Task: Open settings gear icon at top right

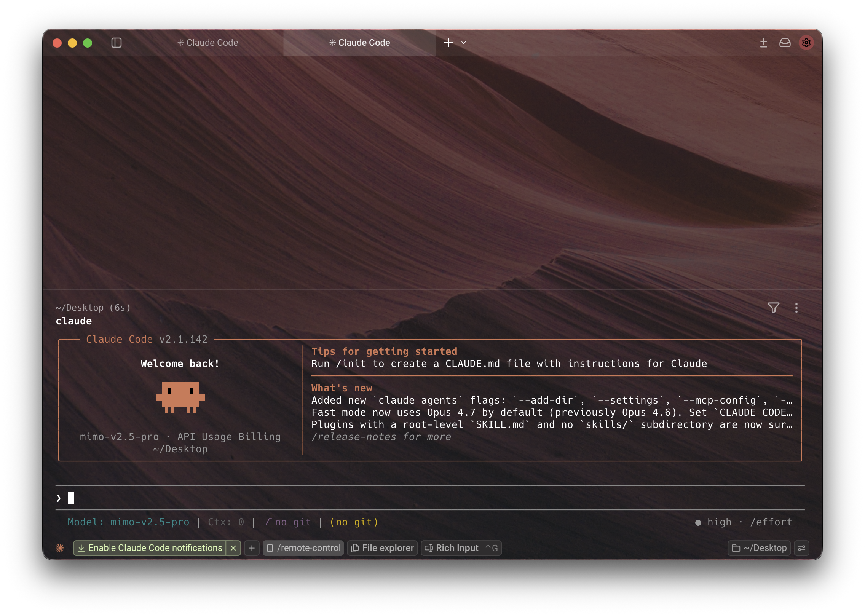Action: pyautogui.click(x=806, y=43)
